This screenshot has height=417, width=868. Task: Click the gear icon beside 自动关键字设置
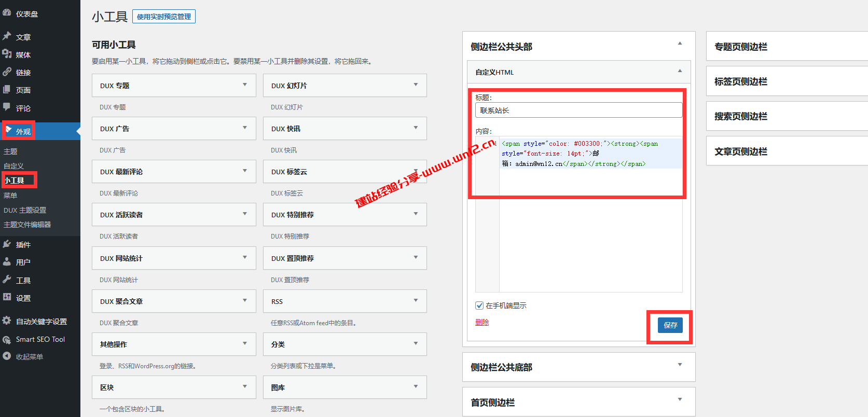(7, 321)
